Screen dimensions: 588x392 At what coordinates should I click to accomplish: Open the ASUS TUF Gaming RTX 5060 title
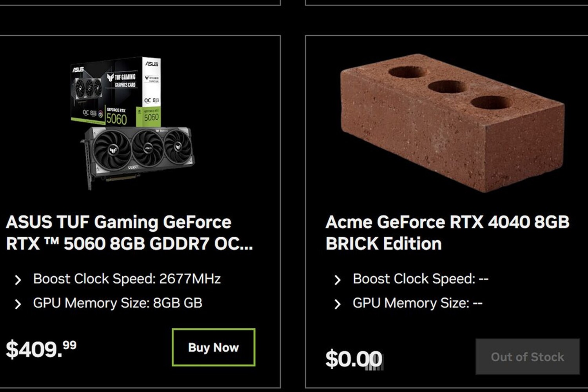(129, 233)
